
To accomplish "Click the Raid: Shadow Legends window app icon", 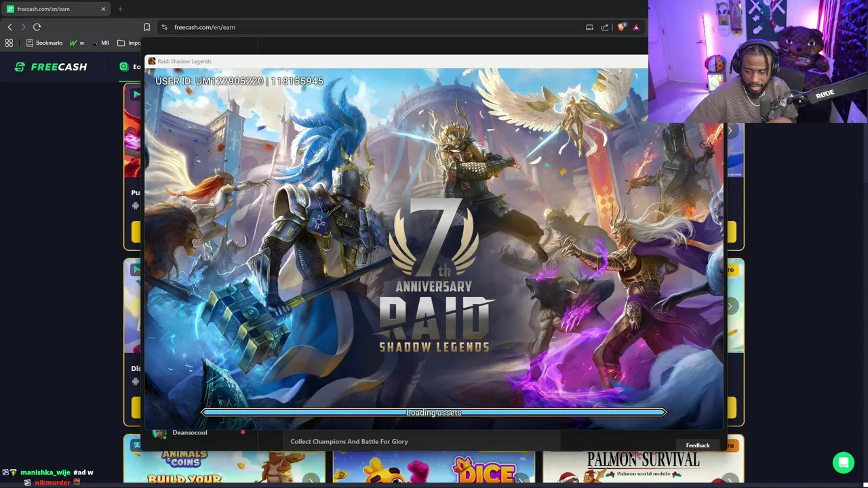I will tap(152, 61).
